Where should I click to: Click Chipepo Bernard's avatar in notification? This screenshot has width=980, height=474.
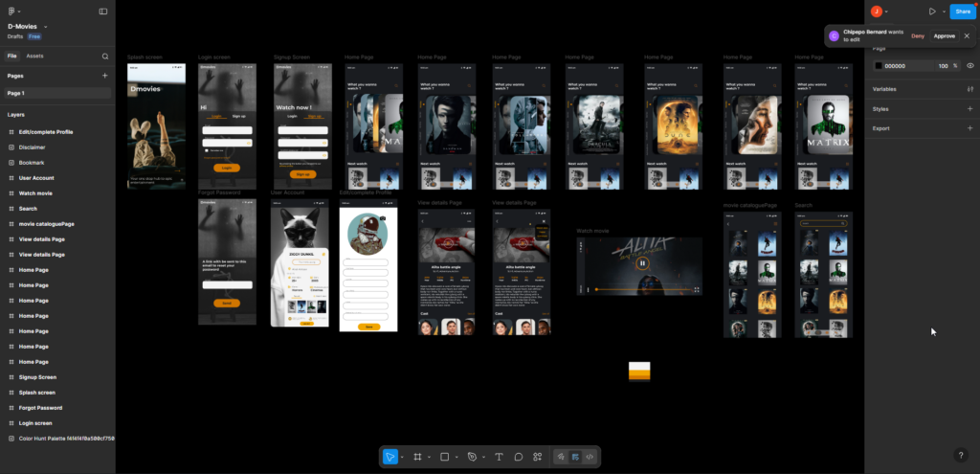click(x=834, y=35)
